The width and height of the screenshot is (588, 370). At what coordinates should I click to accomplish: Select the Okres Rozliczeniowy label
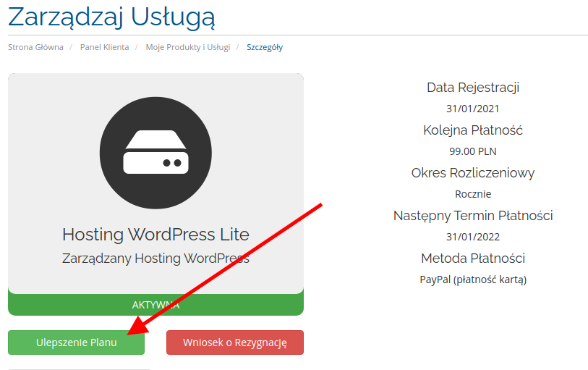[473, 173]
